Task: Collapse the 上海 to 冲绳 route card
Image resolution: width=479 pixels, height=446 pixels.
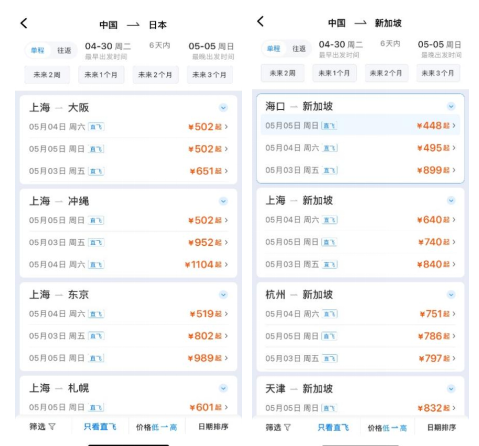Action: [x=223, y=201]
